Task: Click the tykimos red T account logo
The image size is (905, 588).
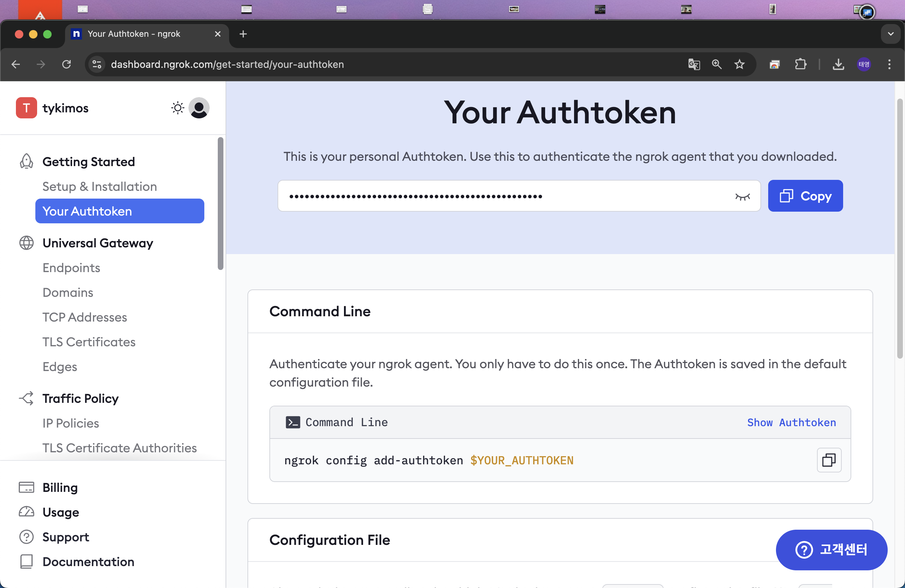Action: [x=26, y=108]
